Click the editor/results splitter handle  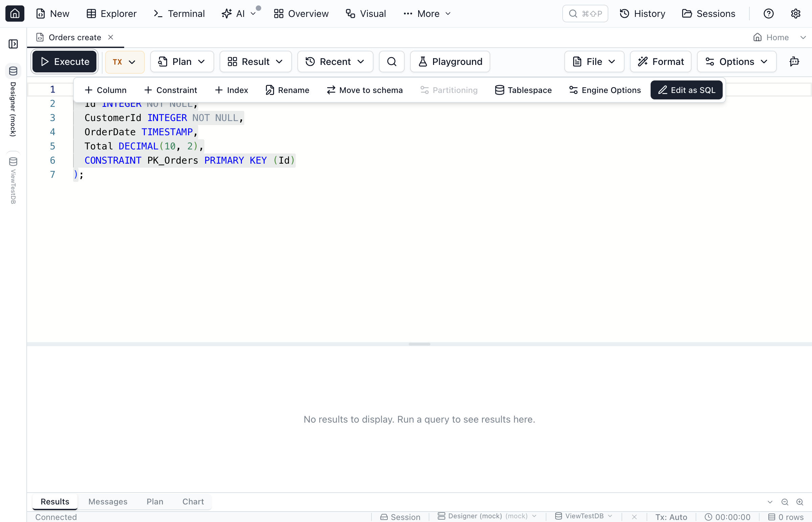[x=419, y=345]
